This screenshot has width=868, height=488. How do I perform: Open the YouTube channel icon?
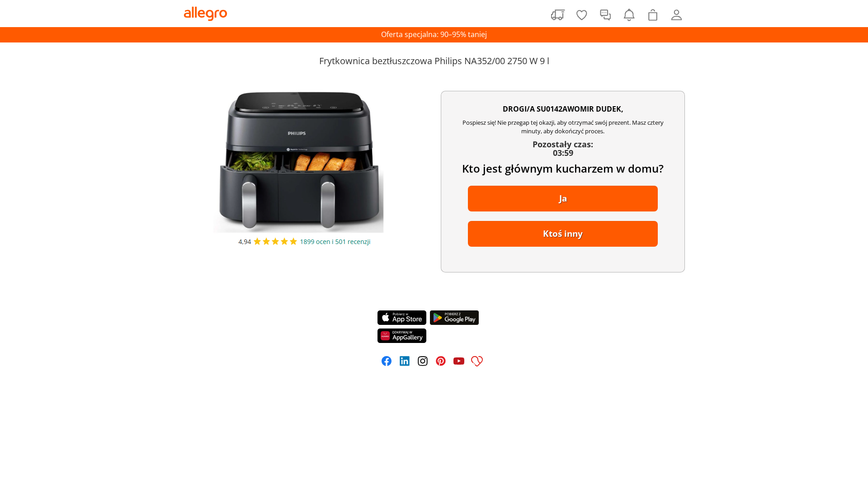[459, 361]
